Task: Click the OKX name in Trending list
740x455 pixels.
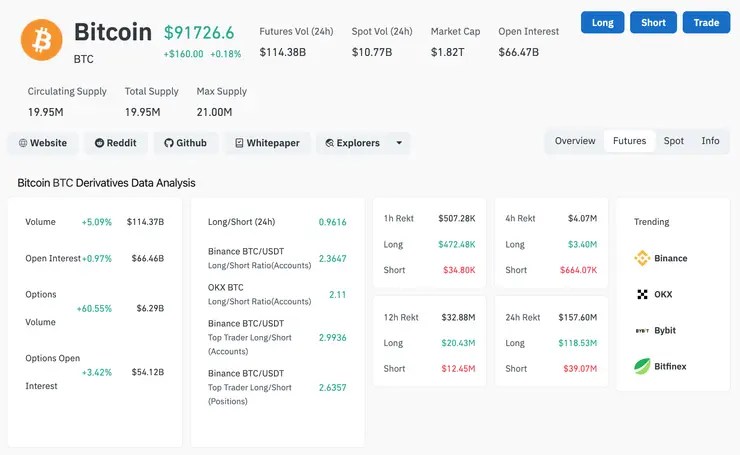Action: [663, 295]
